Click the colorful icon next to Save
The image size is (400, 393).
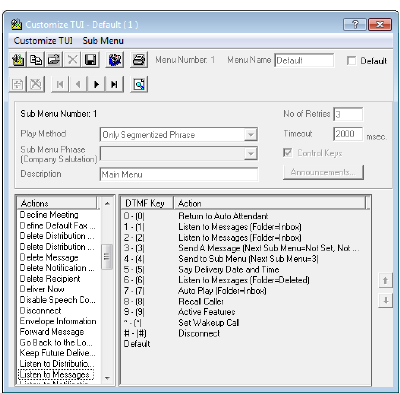(x=115, y=60)
